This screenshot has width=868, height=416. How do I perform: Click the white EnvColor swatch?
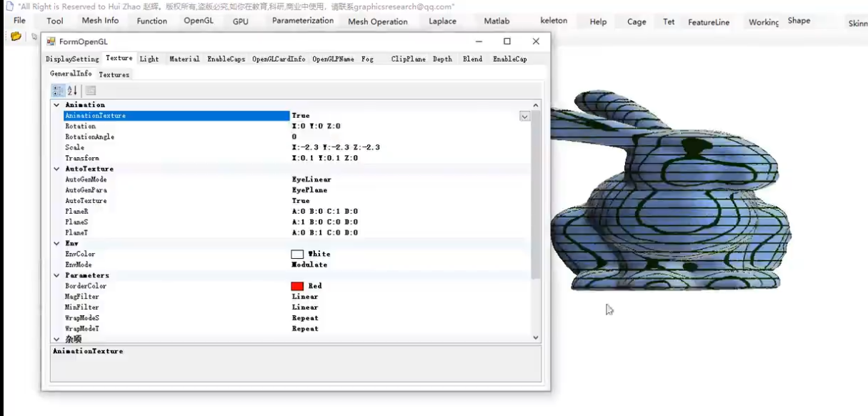(297, 254)
